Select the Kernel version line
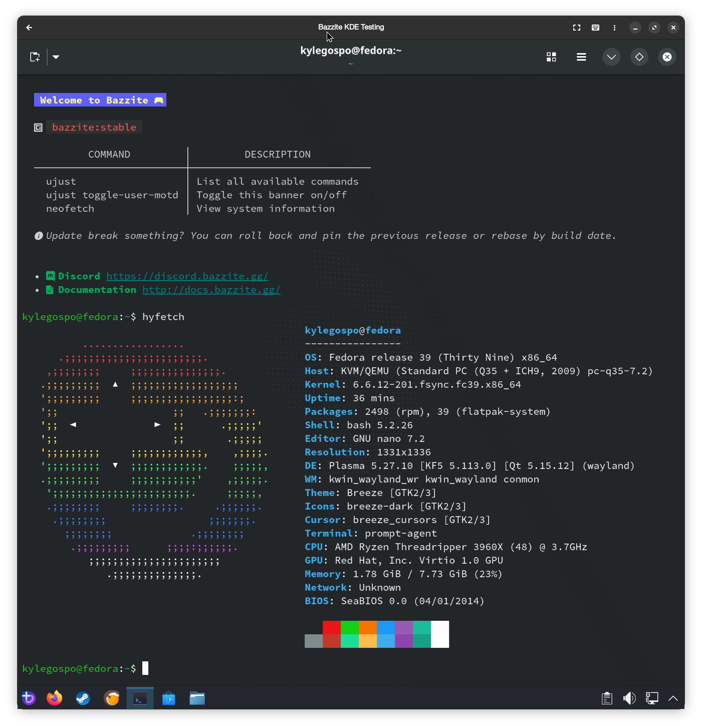The height and width of the screenshot is (728, 702). 413,384
